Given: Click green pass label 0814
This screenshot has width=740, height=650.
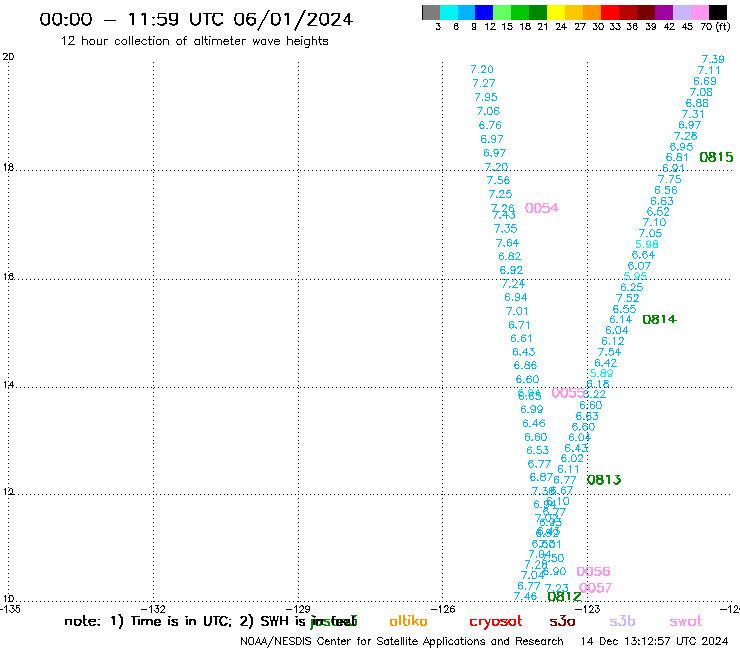Looking at the screenshot, I should coord(660,319).
